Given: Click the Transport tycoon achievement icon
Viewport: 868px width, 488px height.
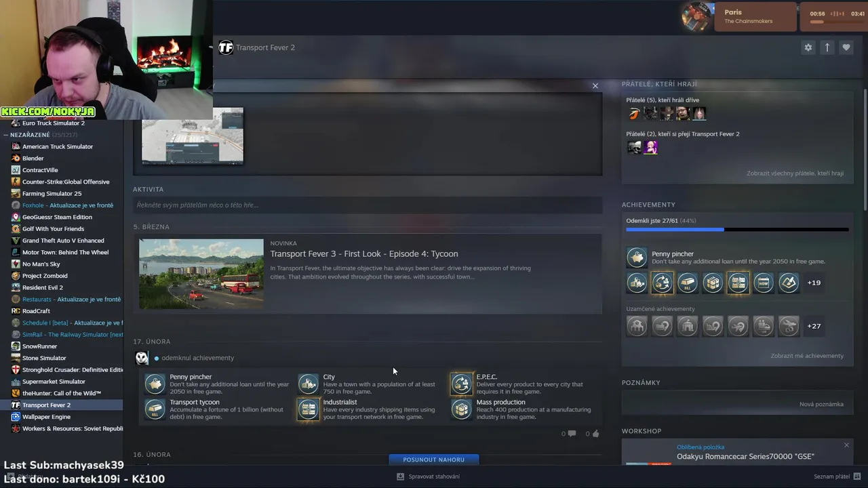Looking at the screenshot, I should (155, 409).
